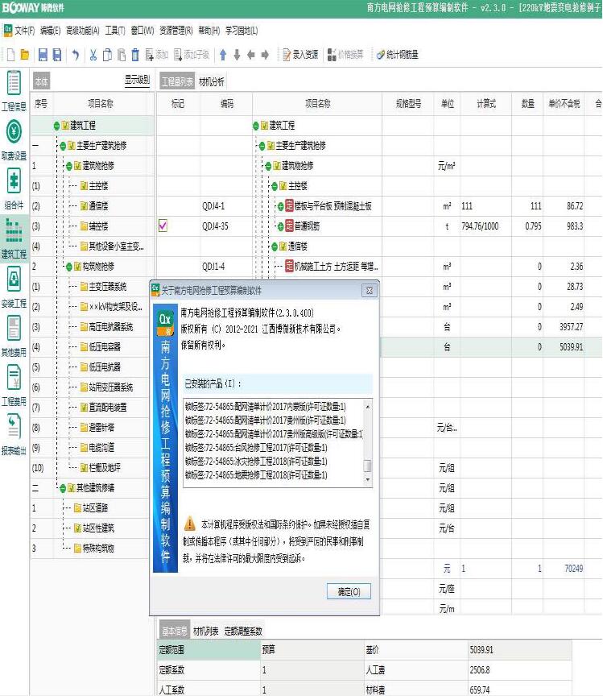Open the 帮助(H) menu
Viewport: 603px width, 700px height.
(209, 31)
